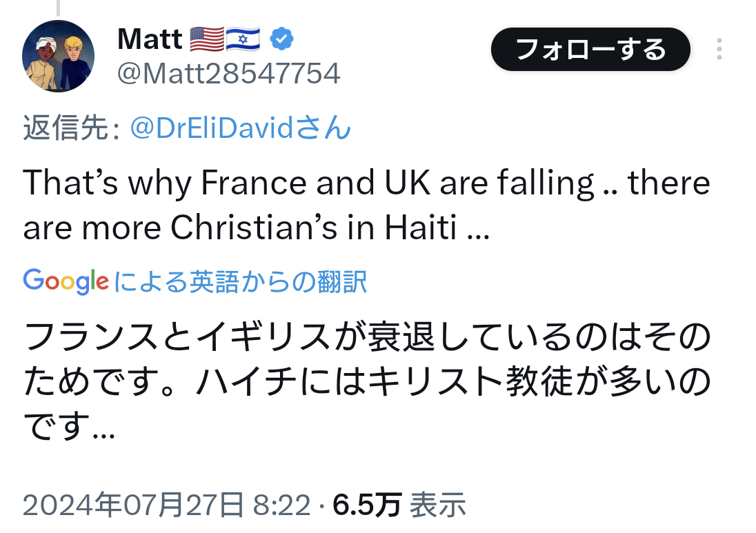Viewport: 756px width, 533px height.
Task: Open Matt's profile avatar picture
Action: tap(58, 57)
